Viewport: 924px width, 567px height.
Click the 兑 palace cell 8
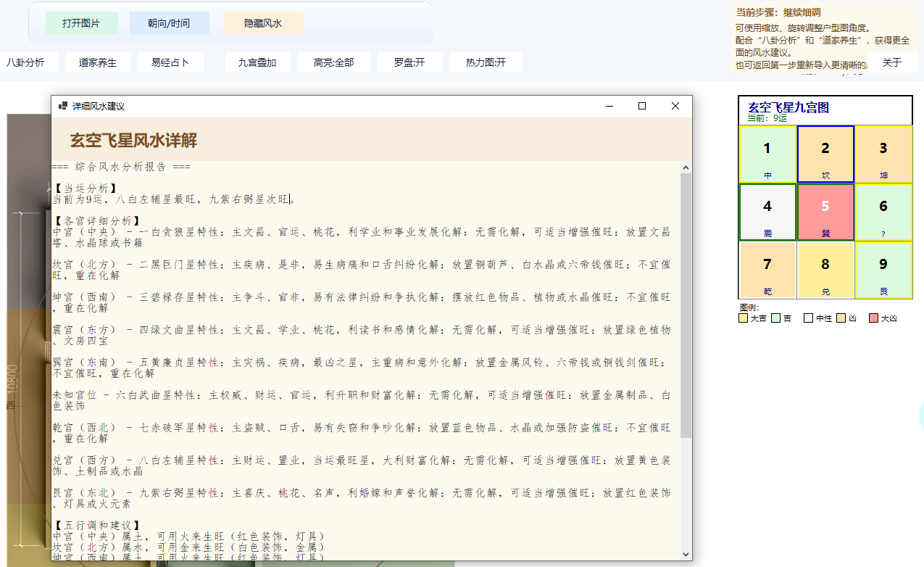coord(825,270)
